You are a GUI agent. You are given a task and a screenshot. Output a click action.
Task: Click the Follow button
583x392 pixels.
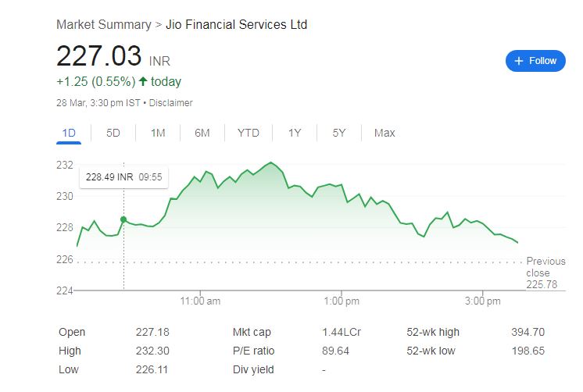click(535, 61)
